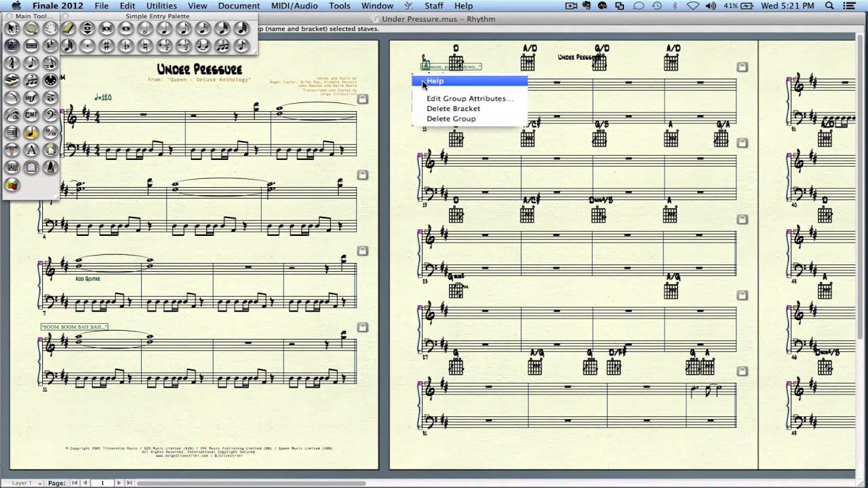The image size is (868, 488).
Task: Select the Simple Entry tuplet tool
Action: [222, 46]
